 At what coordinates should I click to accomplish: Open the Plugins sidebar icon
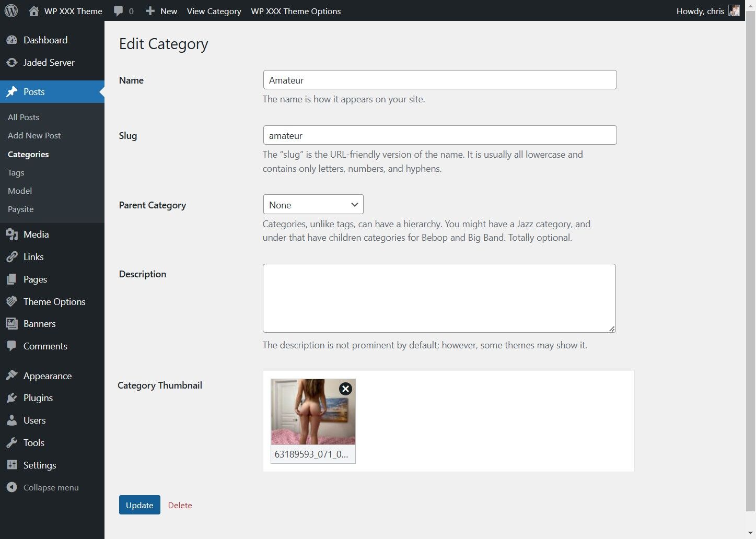[13, 397]
